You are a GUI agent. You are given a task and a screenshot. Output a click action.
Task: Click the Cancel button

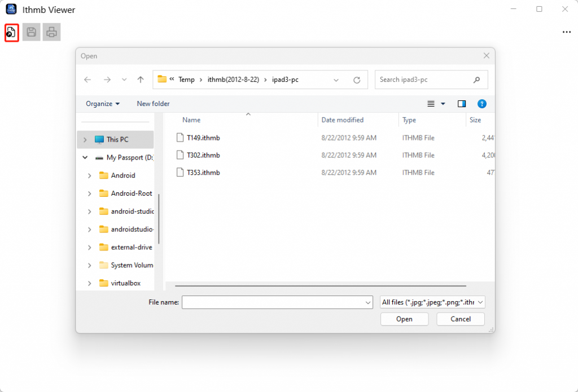461,319
